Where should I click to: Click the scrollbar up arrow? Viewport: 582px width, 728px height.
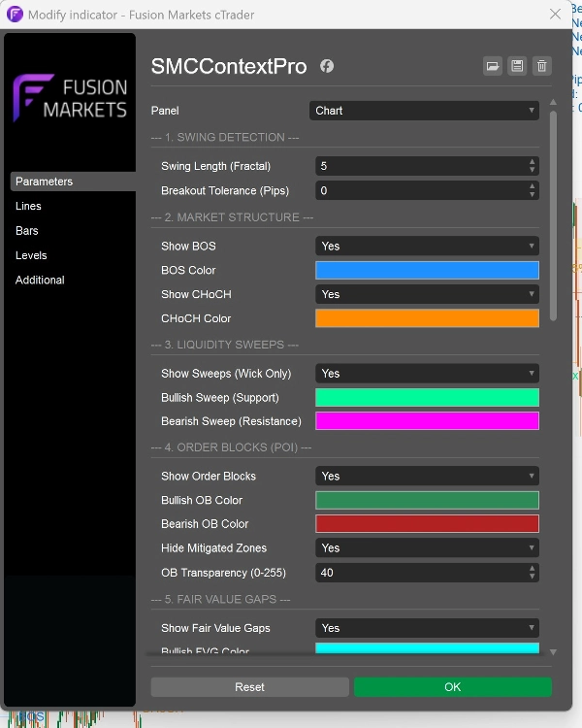click(553, 102)
